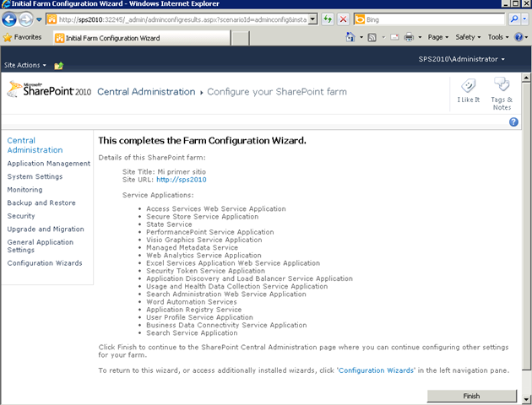Open Application Management in left navigation
Viewport: 532px width, 405px height.
[48, 164]
